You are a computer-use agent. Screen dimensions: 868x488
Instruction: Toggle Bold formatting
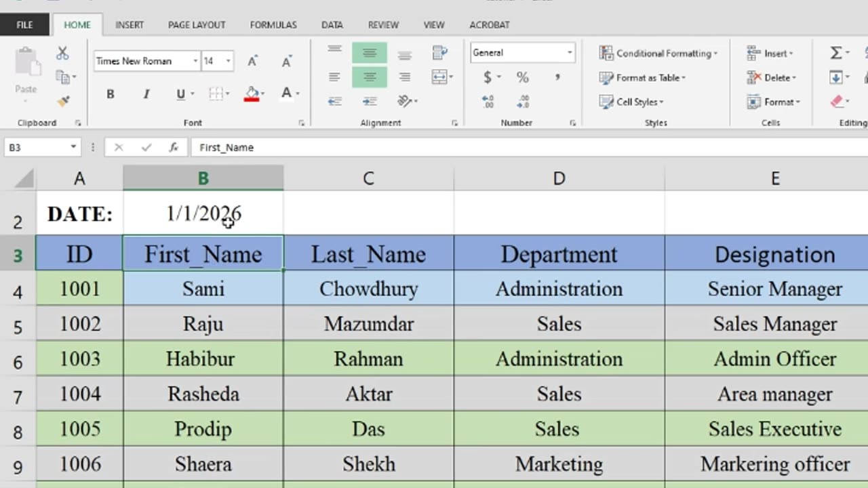click(111, 94)
